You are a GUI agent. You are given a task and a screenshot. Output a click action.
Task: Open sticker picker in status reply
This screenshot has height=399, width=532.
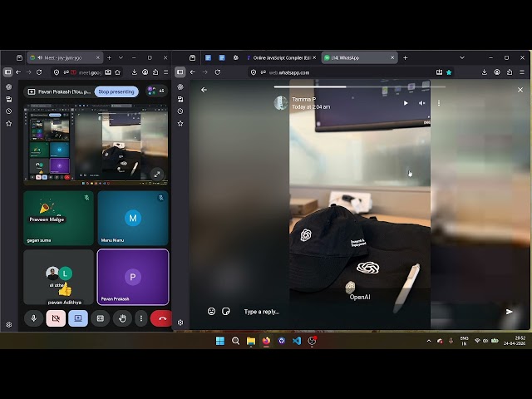coord(226,311)
